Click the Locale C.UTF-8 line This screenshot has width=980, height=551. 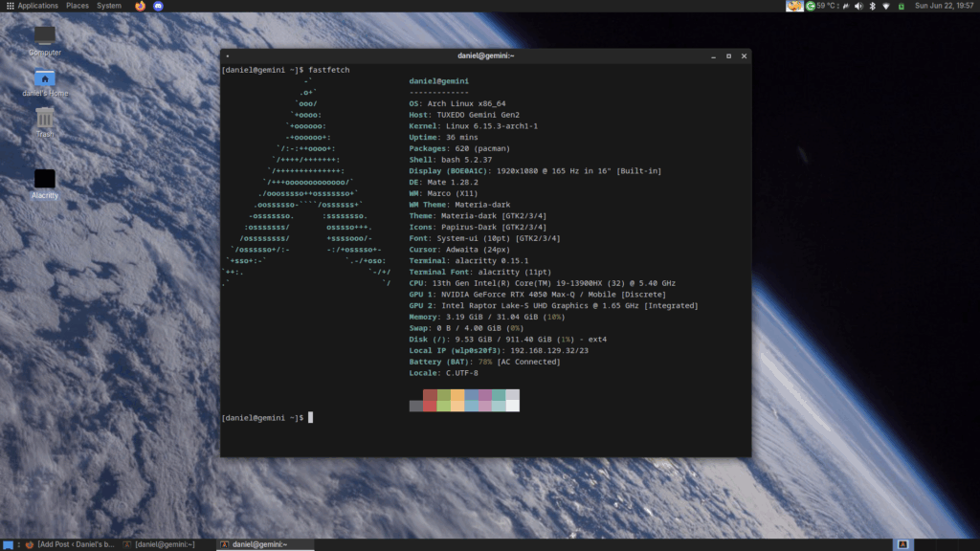coord(444,374)
